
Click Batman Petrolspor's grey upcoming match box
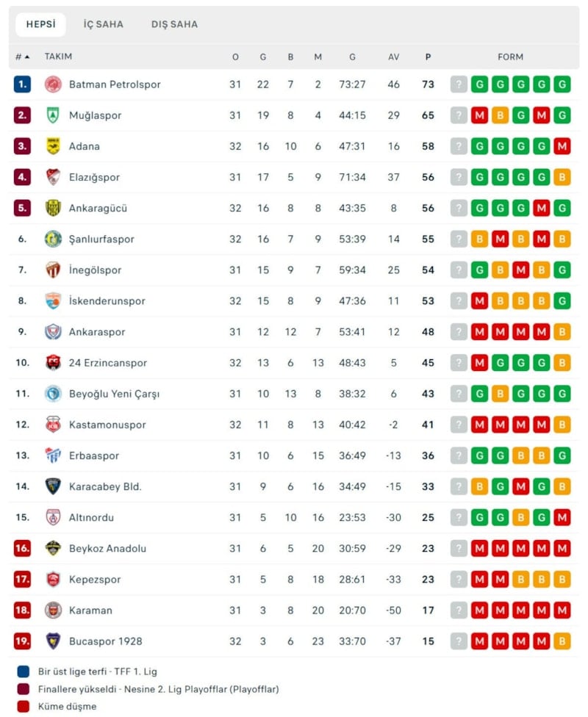[x=459, y=84]
